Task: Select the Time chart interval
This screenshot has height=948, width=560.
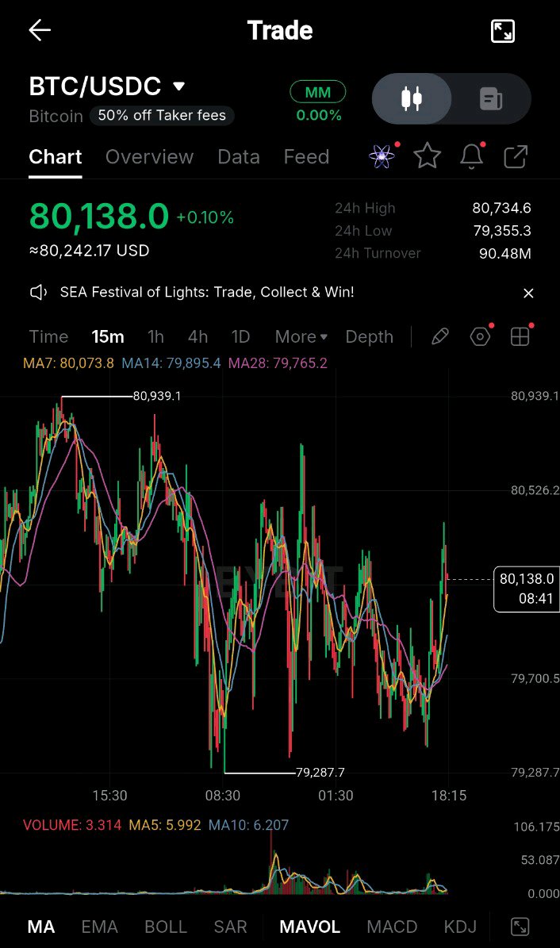Action: (48, 336)
